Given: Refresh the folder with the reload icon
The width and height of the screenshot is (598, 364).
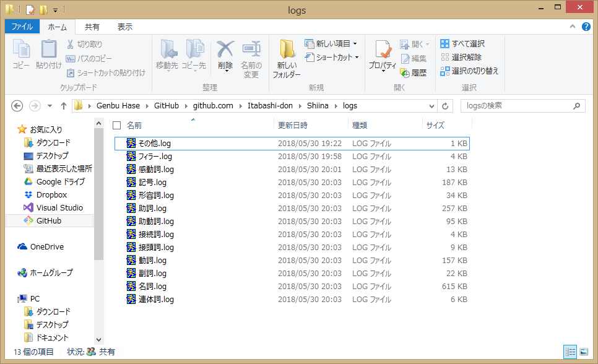Looking at the screenshot, I should pyautogui.click(x=445, y=106).
